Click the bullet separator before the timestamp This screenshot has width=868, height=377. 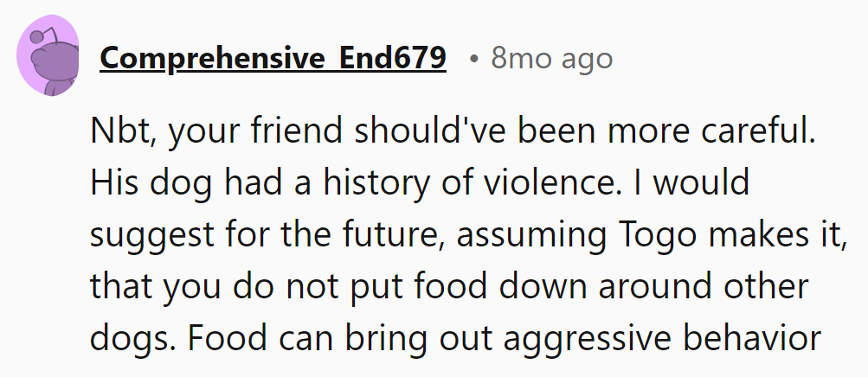[473, 59]
